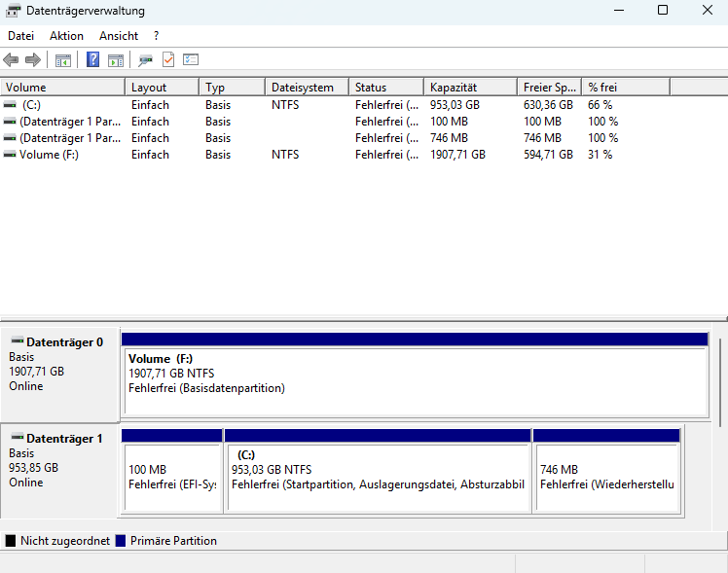Sort by the Volume column header

click(62, 88)
